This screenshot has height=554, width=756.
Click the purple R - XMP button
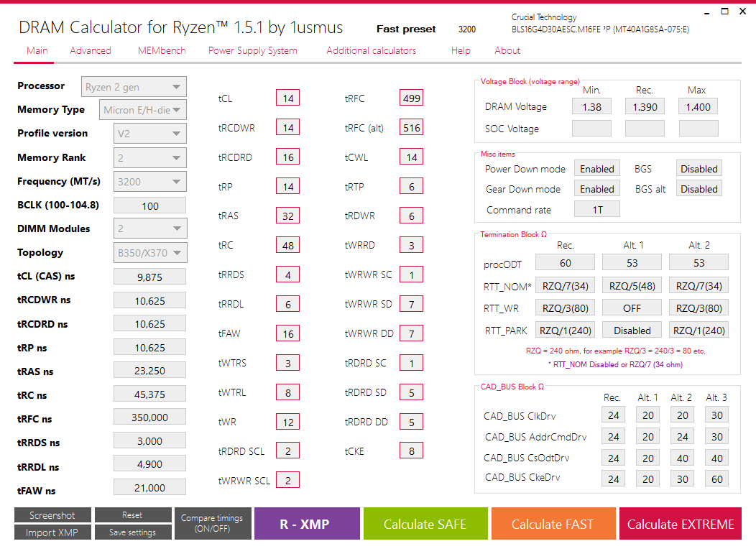[x=307, y=524]
